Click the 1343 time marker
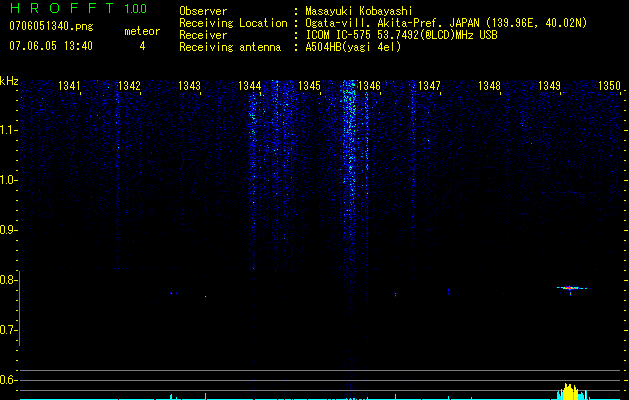 pyautogui.click(x=189, y=86)
